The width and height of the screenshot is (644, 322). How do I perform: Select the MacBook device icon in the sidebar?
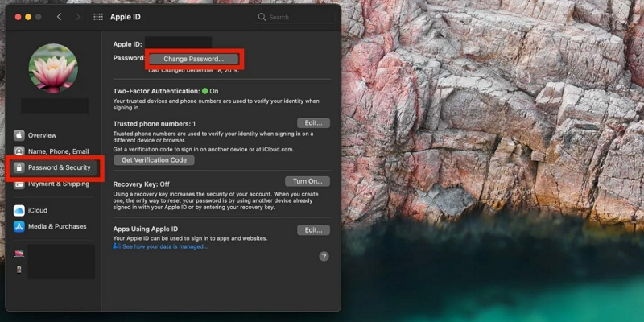[19, 254]
